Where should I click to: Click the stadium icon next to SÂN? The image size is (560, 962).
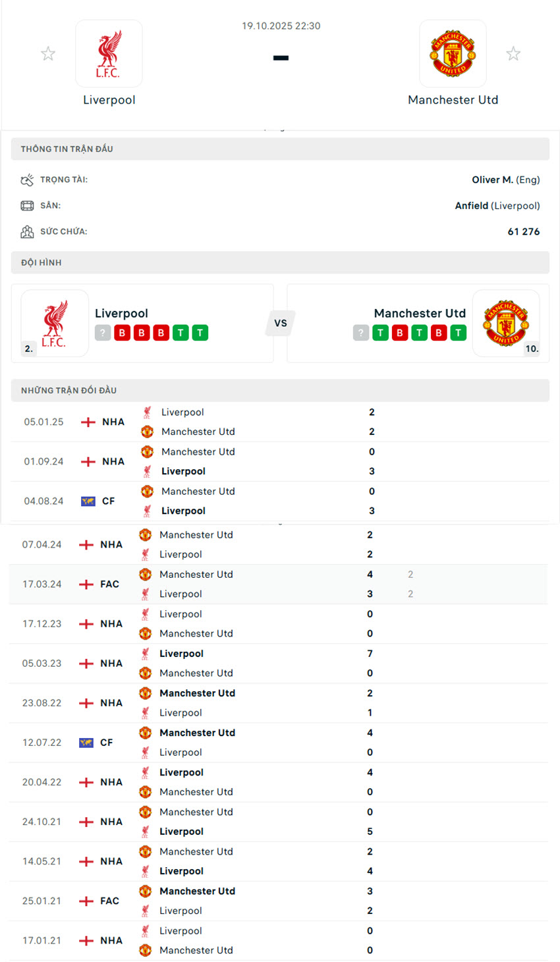[x=27, y=205]
